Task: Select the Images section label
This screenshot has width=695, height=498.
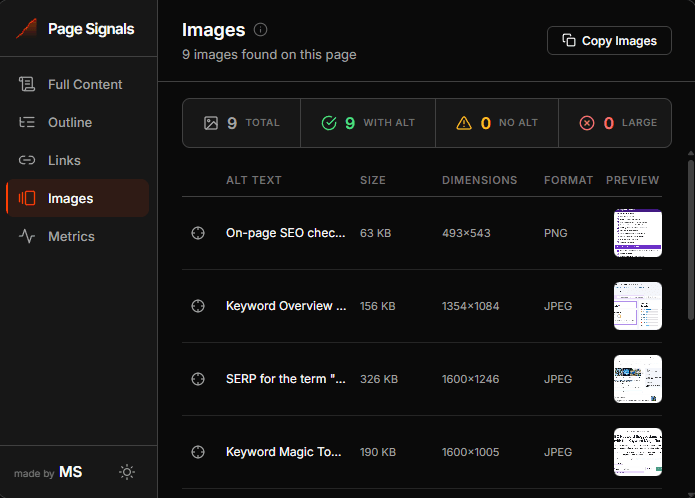Action: coord(70,198)
